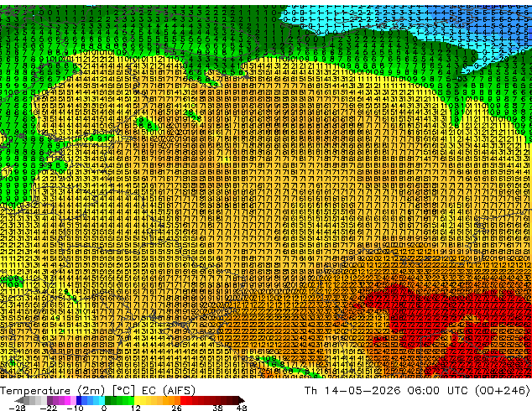Click the '0' legend value

tap(104, 408)
